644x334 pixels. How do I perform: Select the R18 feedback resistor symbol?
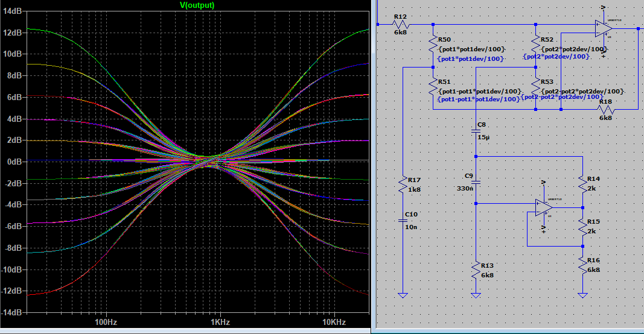click(x=605, y=110)
